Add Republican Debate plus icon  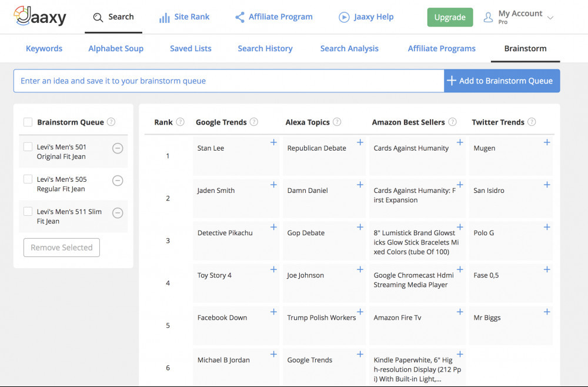360,142
